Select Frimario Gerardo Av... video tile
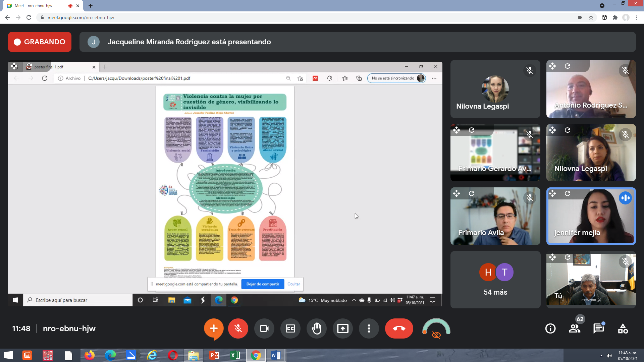 pyautogui.click(x=495, y=153)
